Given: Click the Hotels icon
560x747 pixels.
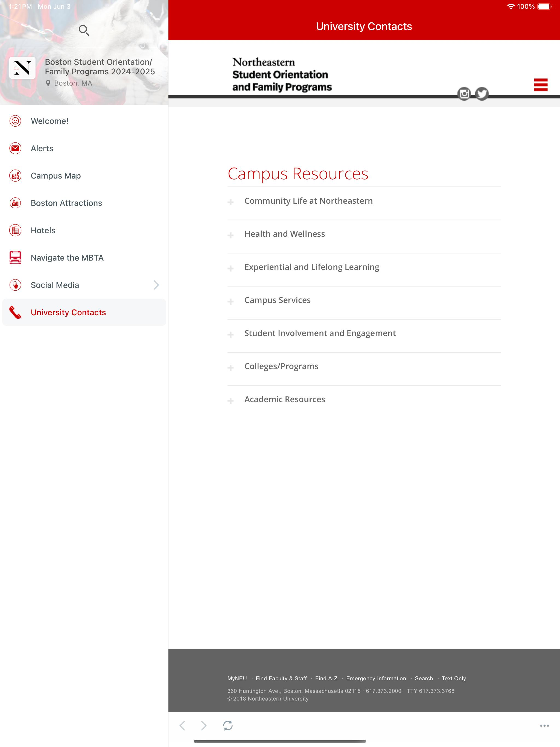Looking at the screenshot, I should tap(15, 230).
